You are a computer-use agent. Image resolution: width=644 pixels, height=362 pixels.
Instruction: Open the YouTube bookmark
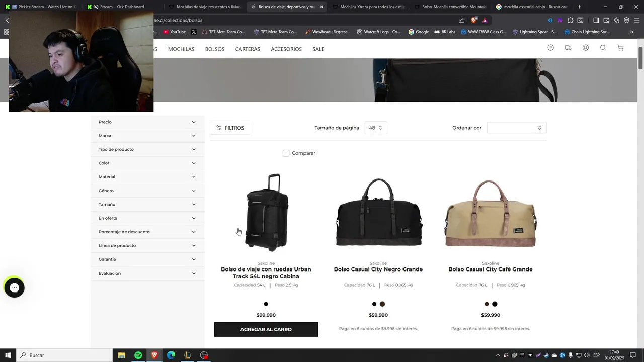[x=174, y=32]
